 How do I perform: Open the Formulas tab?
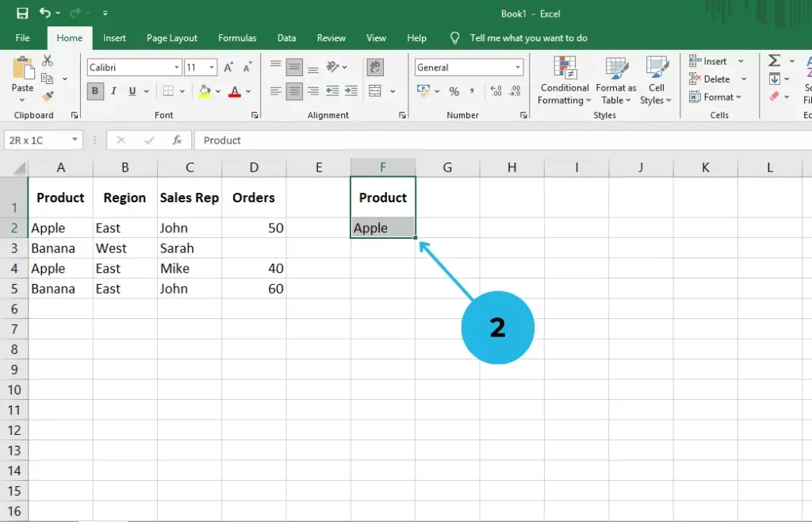[x=237, y=38]
